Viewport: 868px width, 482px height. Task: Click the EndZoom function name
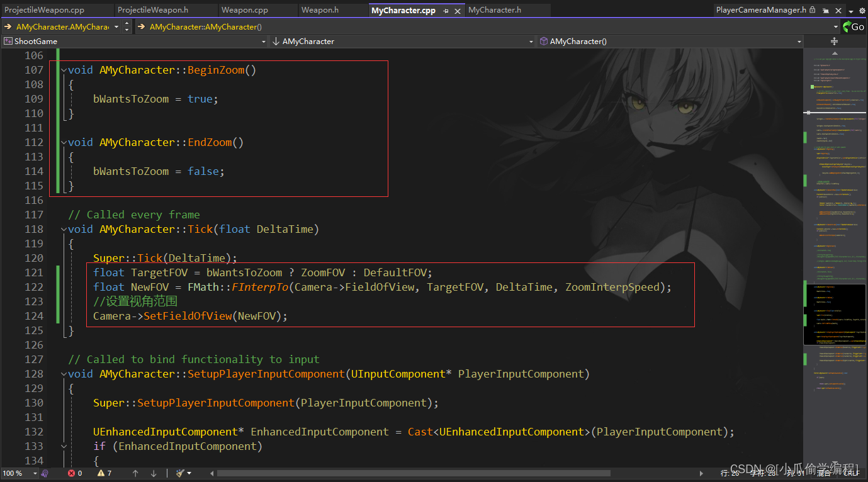point(210,143)
